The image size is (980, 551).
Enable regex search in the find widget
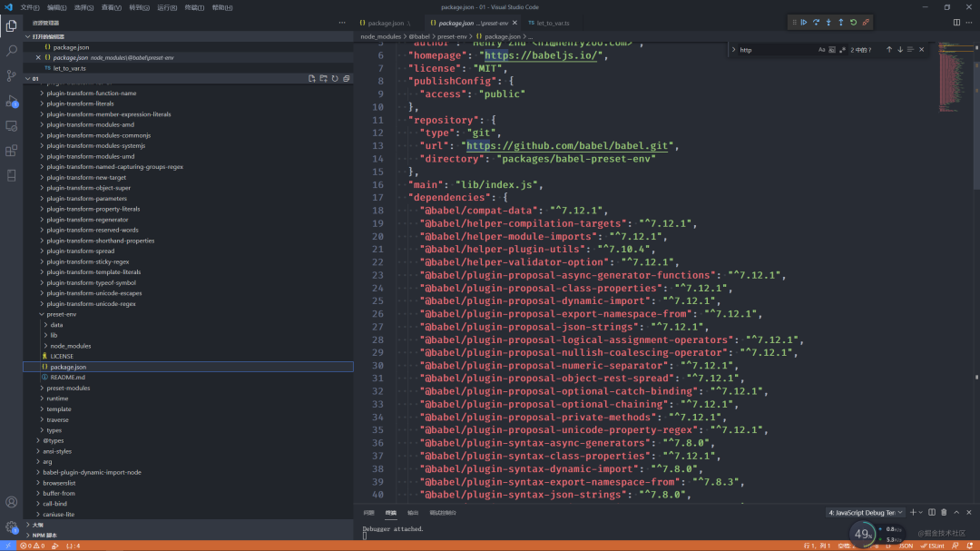coord(843,49)
